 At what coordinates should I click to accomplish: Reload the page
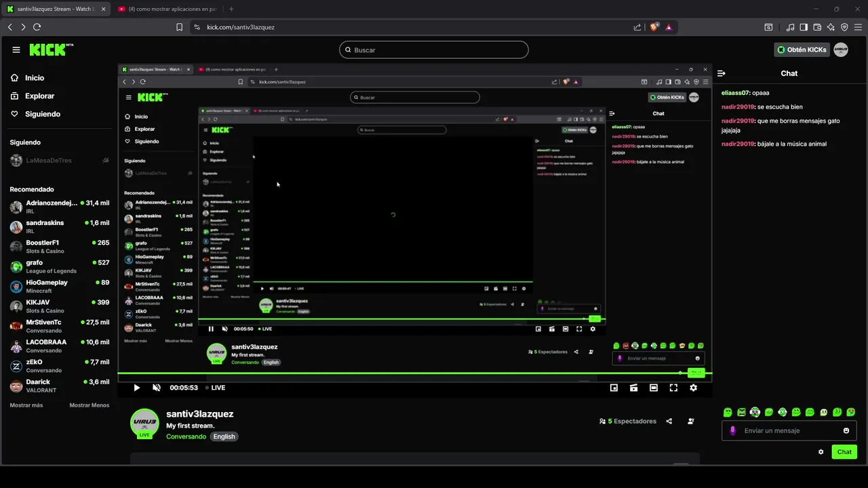[37, 27]
